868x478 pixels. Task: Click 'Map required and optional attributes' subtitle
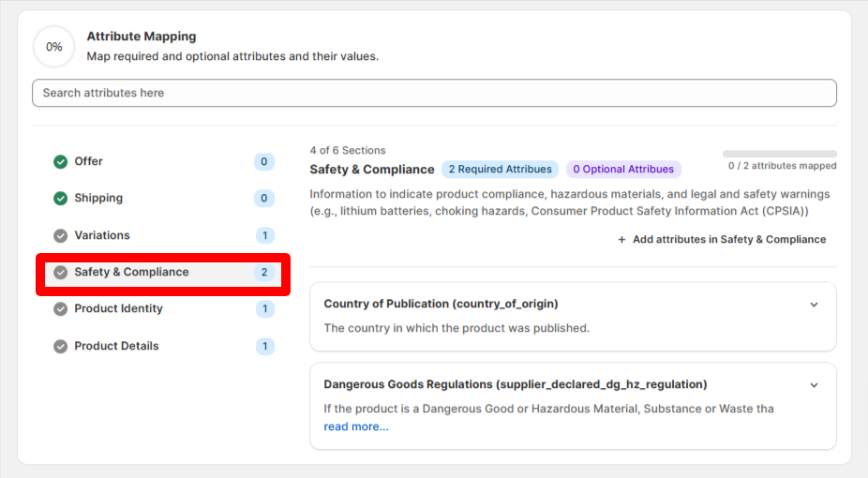(x=232, y=56)
